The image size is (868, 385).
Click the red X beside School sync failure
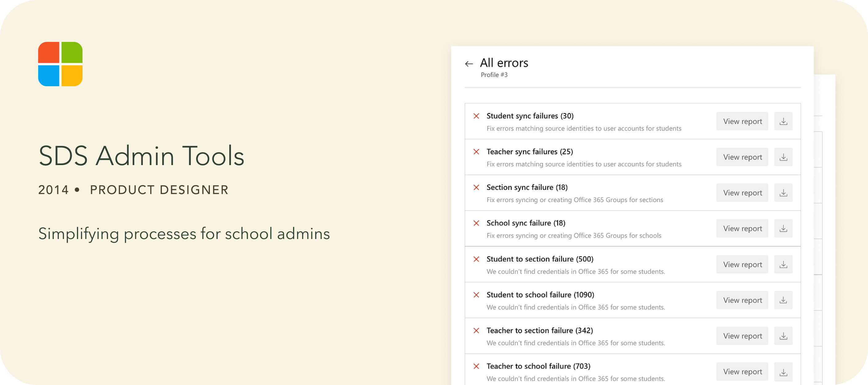click(x=476, y=223)
